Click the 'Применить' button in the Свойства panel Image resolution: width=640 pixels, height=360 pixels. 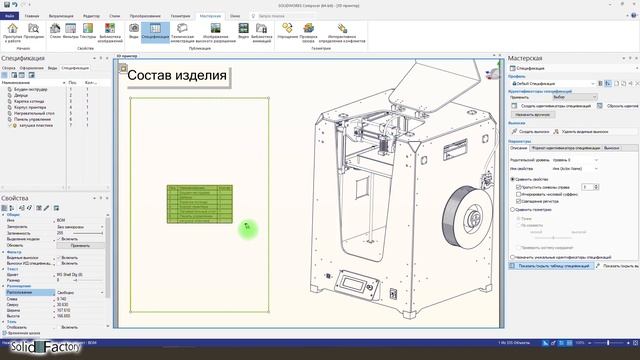[80, 246]
